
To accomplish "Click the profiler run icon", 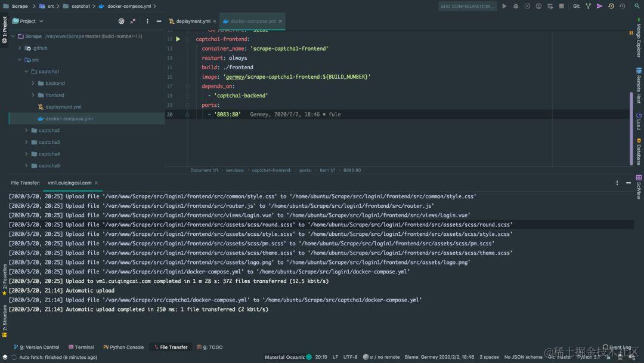I will coord(538,6).
